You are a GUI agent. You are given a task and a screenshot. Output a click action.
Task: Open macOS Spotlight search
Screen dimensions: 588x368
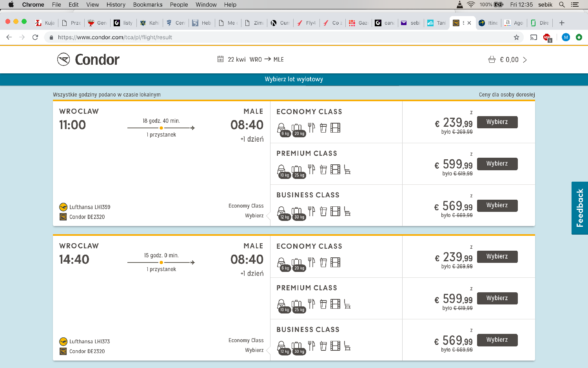pyautogui.click(x=562, y=5)
